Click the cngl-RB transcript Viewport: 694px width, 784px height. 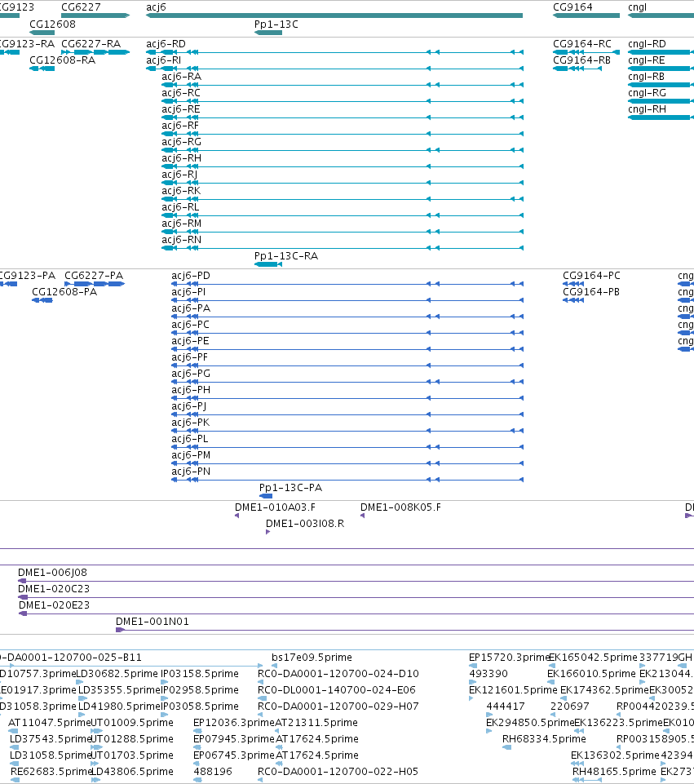647,77
